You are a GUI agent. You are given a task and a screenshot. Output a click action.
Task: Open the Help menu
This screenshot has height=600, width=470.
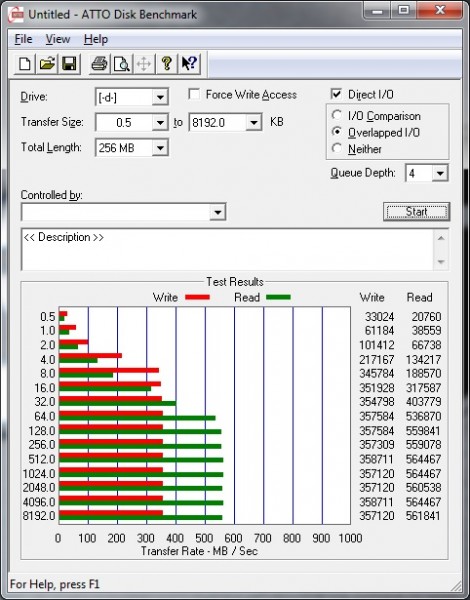click(x=96, y=39)
